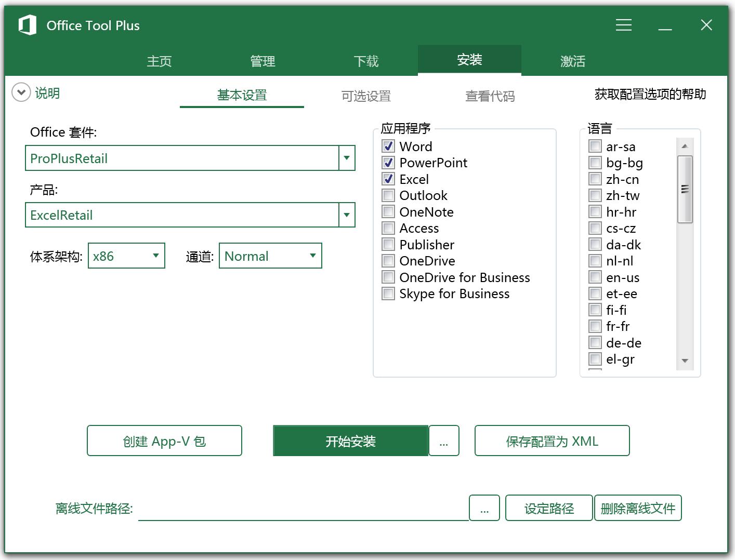Click the "..." icon beside 开始安装
Screen dimensions: 735x560
pos(444,441)
